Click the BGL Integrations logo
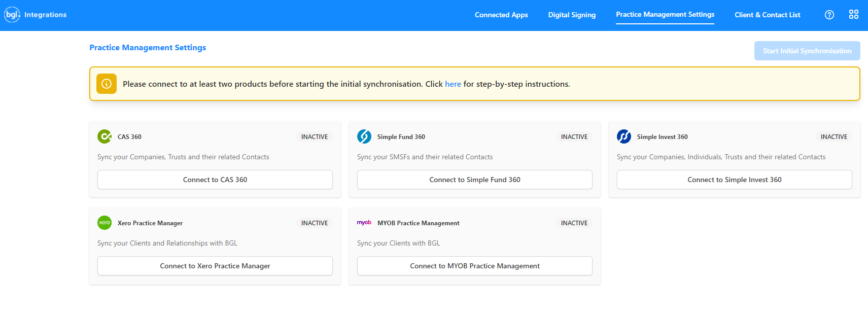This screenshot has width=868, height=315. click(36, 15)
